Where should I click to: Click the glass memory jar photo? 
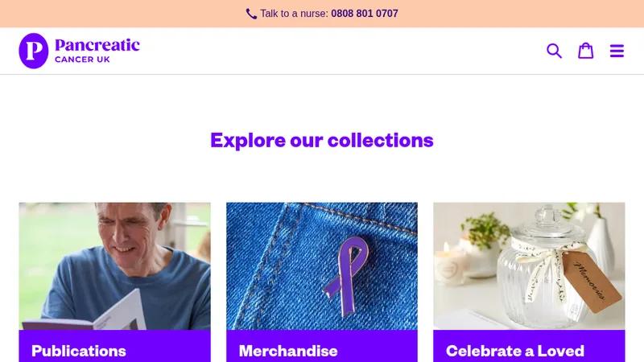(x=529, y=266)
